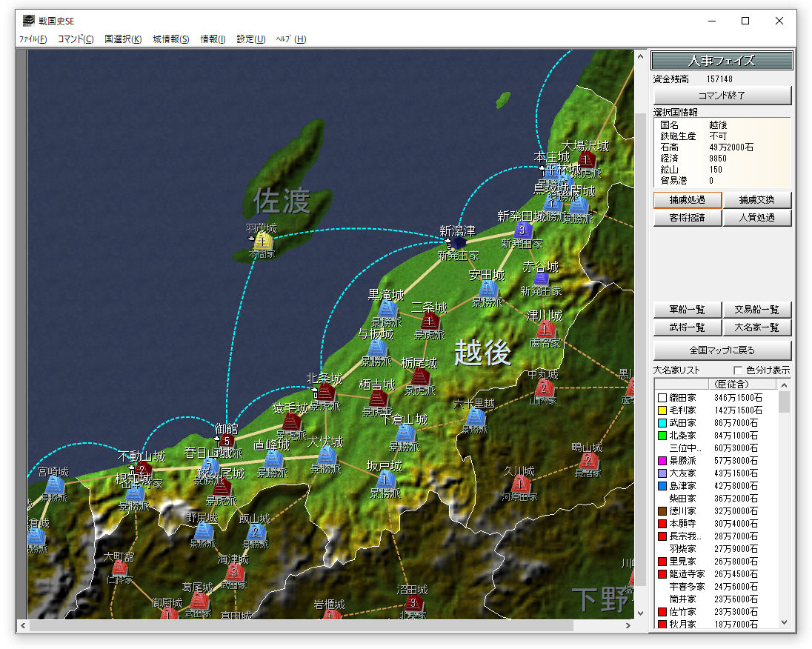Viewport: 812px width, 649px height.
Task: Click the 三条城 dark red castle icon
Action: coord(430,321)
